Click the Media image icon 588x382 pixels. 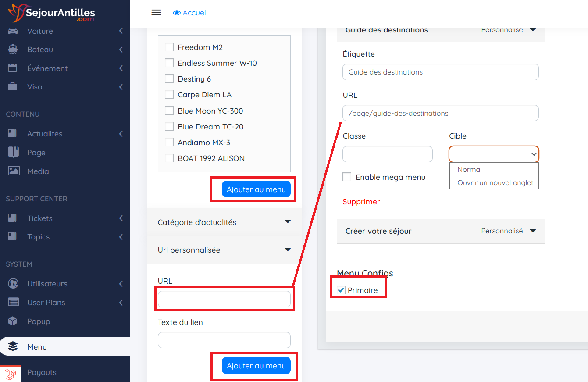click(x=14, y=171)
